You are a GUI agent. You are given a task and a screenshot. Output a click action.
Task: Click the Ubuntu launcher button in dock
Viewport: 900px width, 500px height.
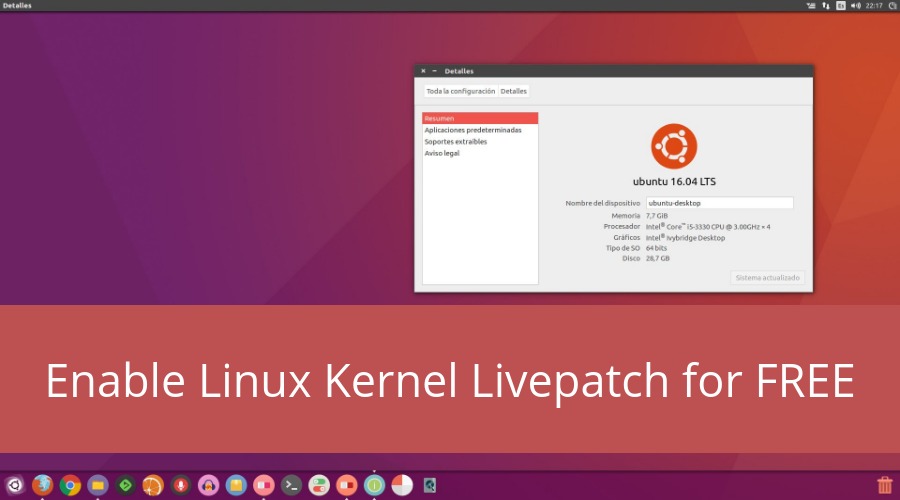15,485
